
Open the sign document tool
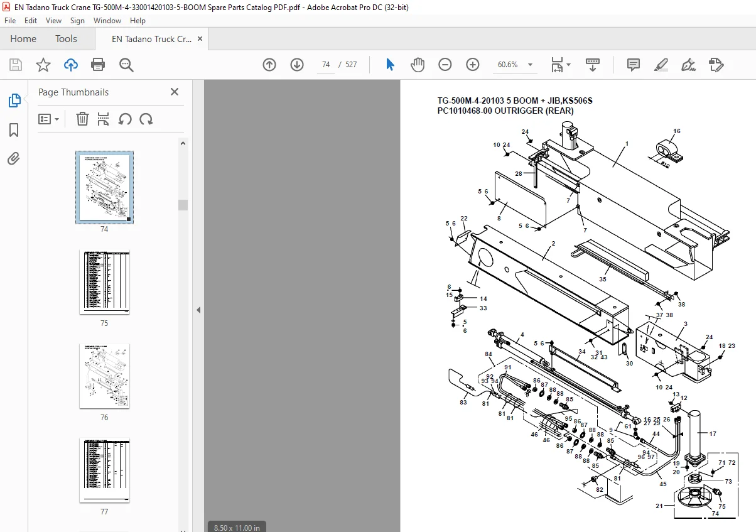click(x=688, y=65)
